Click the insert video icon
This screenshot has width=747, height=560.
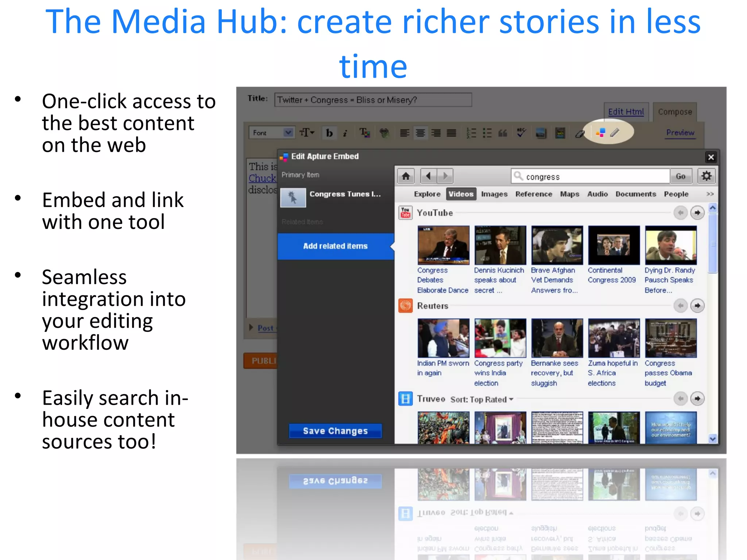[560, 133]
